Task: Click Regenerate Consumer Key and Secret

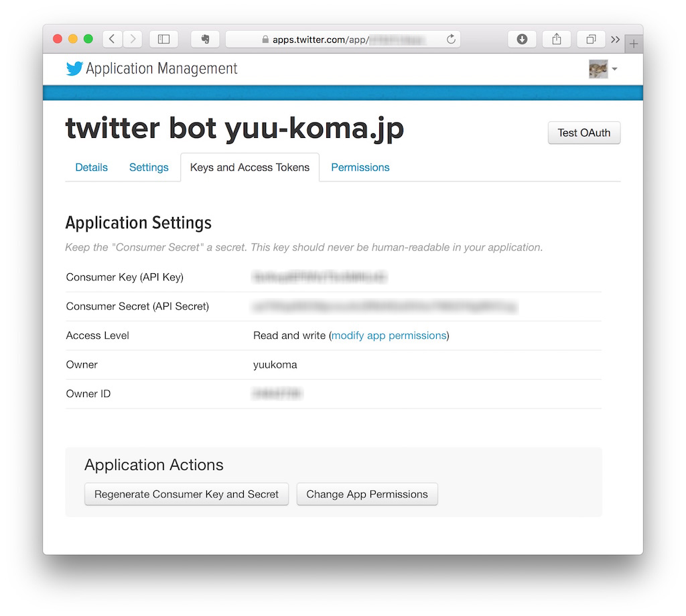Action: coord(186,494)
